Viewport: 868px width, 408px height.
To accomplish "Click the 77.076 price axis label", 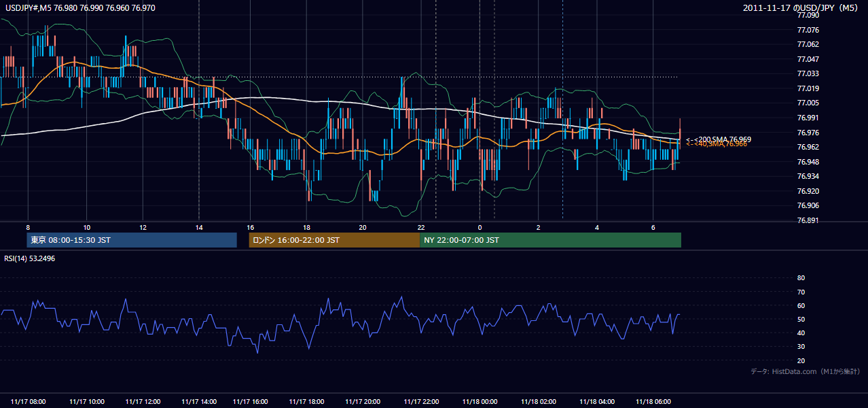I will [x=808, y=30].
